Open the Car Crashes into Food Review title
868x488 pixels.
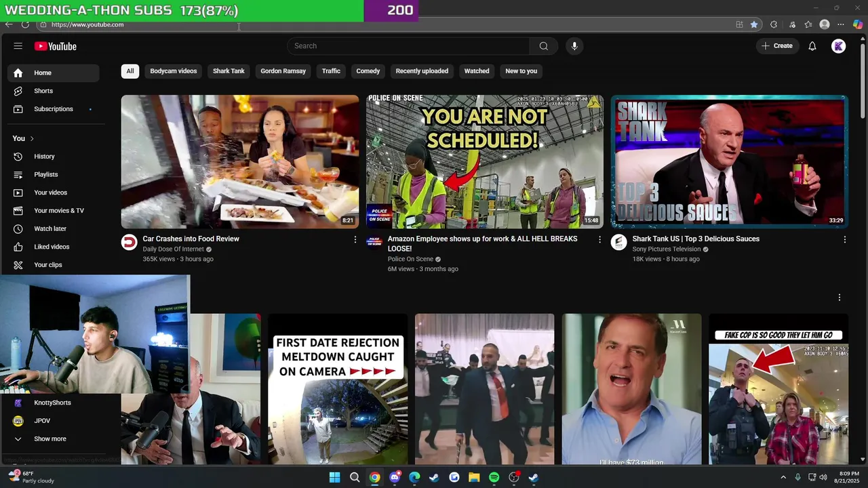point(191,239)
